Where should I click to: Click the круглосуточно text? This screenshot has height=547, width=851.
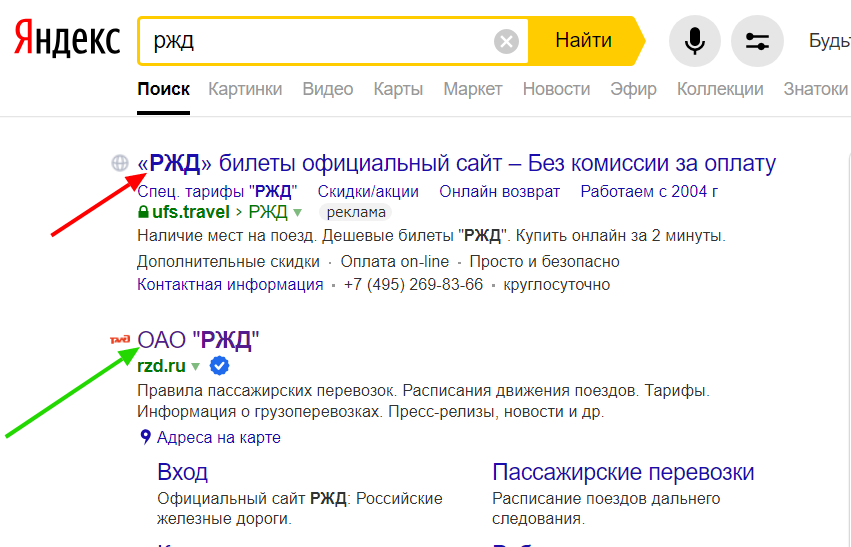click(x=557, y=284)
